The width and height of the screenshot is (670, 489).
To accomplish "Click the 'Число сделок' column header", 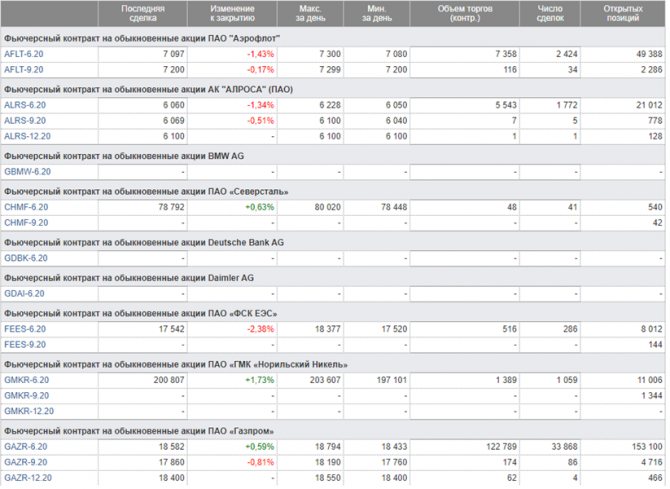I will [551, 13].
